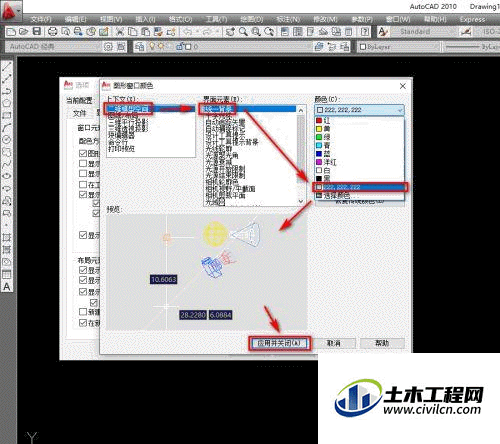Viewport: 500px width, 444px height.
Task: Toggle first checked 图 checkbox in Options window
Action: pyautogui.click(x=83, y=153)
